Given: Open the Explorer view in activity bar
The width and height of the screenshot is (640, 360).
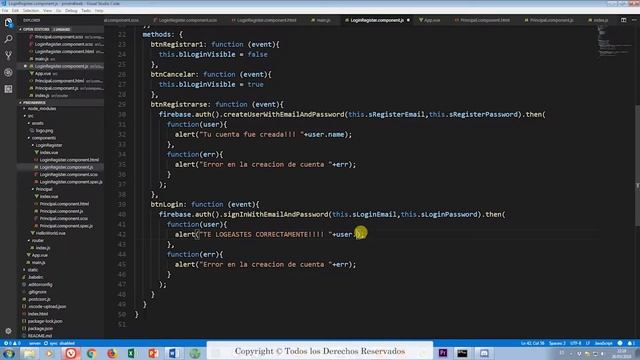Looking at the screenshot, I should (8, 22).
